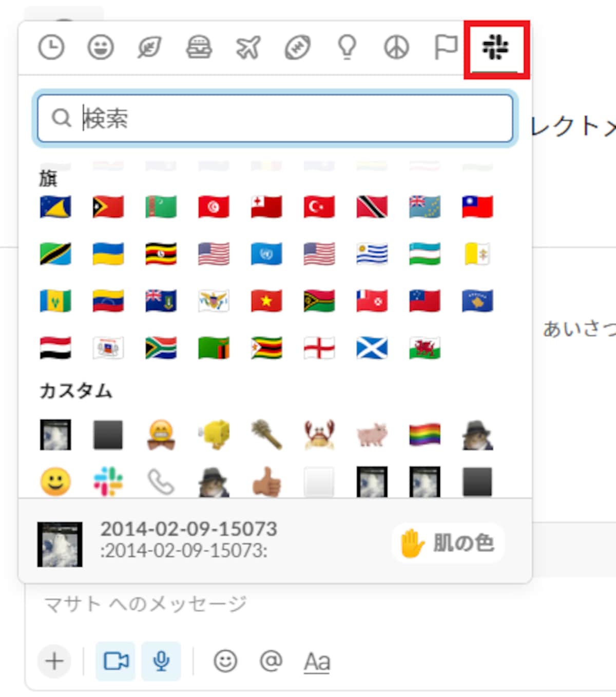Insert the Slack logo custom emoji
This screenshot has height=697, width=616.
pyautogui.click(x=108, y=481)
